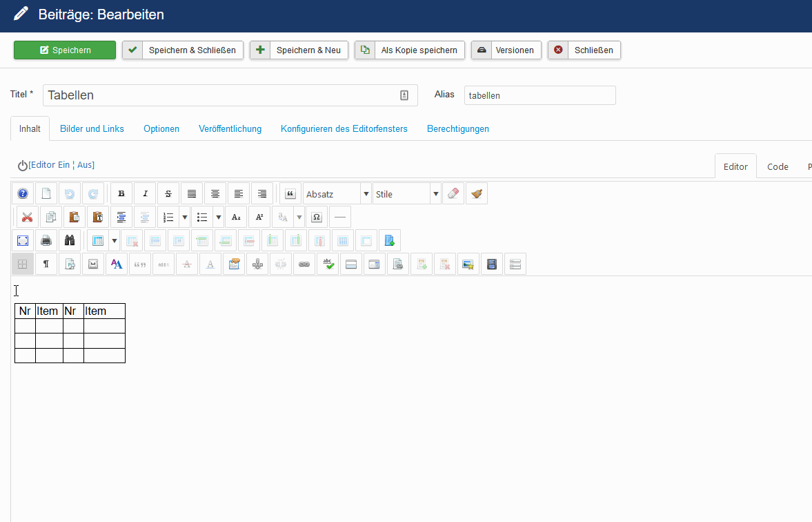812x522 pixels.
Task: Focus the Titel input field
Action: point(230,95)
